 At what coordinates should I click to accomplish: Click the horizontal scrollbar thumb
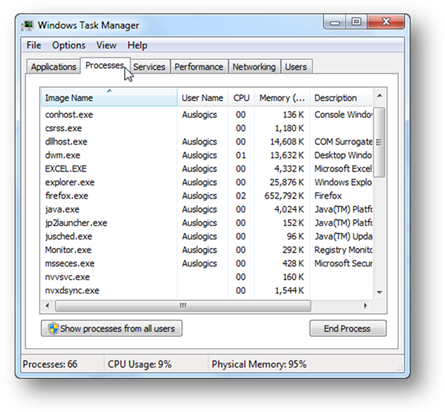point(183,306)
